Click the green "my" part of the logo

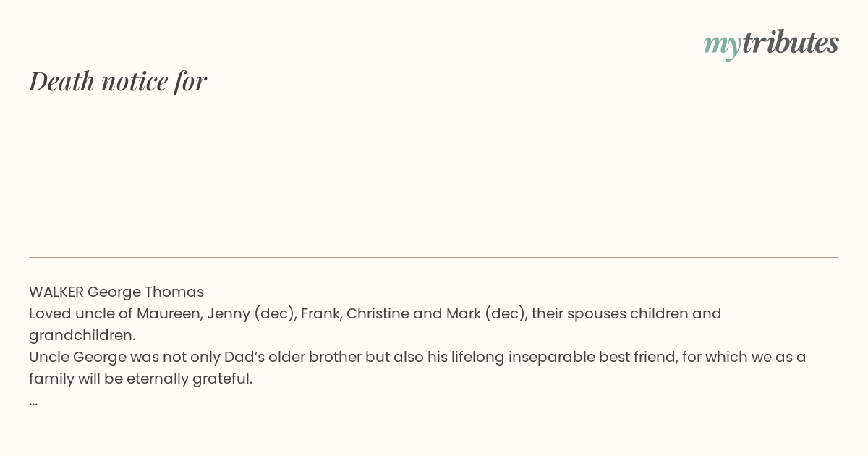[x=722, y=43]
